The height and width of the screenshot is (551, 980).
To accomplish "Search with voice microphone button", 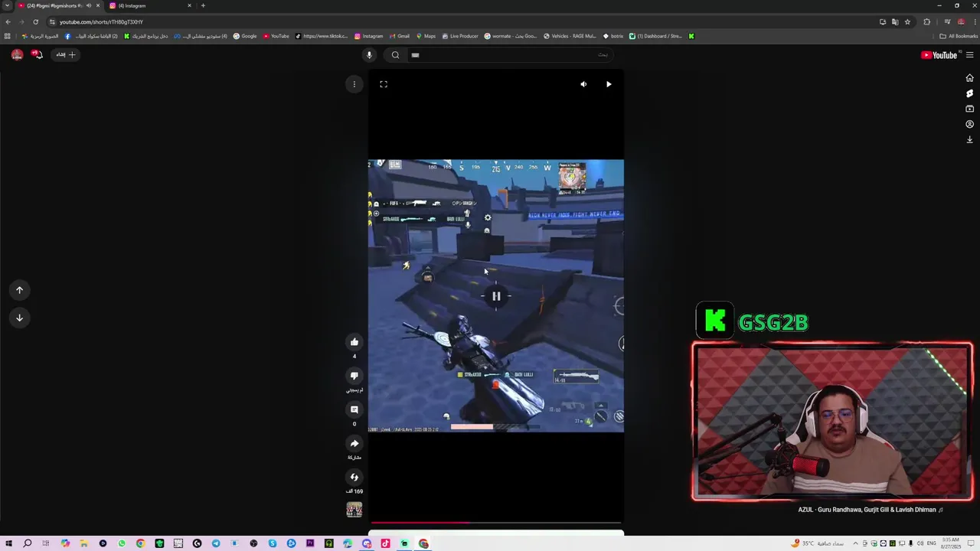I will (x=369, y=54).
